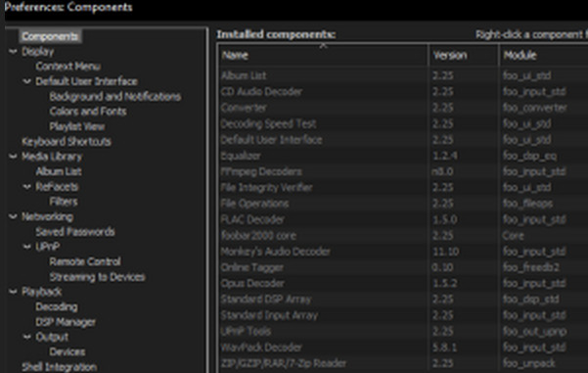Select the Opus Decoder component
Image resolution: width=588 pixels, height=373 pixels.
[x=403, y=283]
